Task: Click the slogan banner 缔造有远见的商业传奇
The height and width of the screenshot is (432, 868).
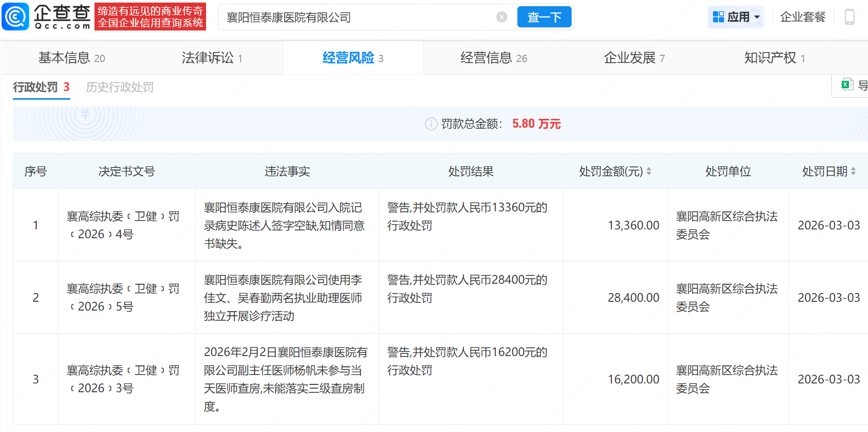Action: (150, 17)
